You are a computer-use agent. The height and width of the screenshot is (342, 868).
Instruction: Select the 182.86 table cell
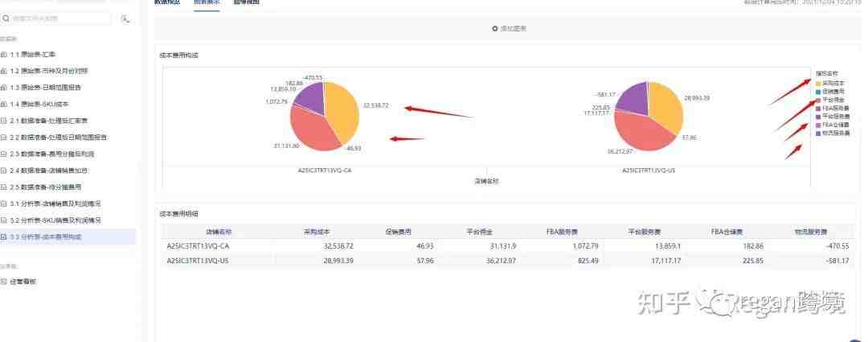[x=753, y=246]
